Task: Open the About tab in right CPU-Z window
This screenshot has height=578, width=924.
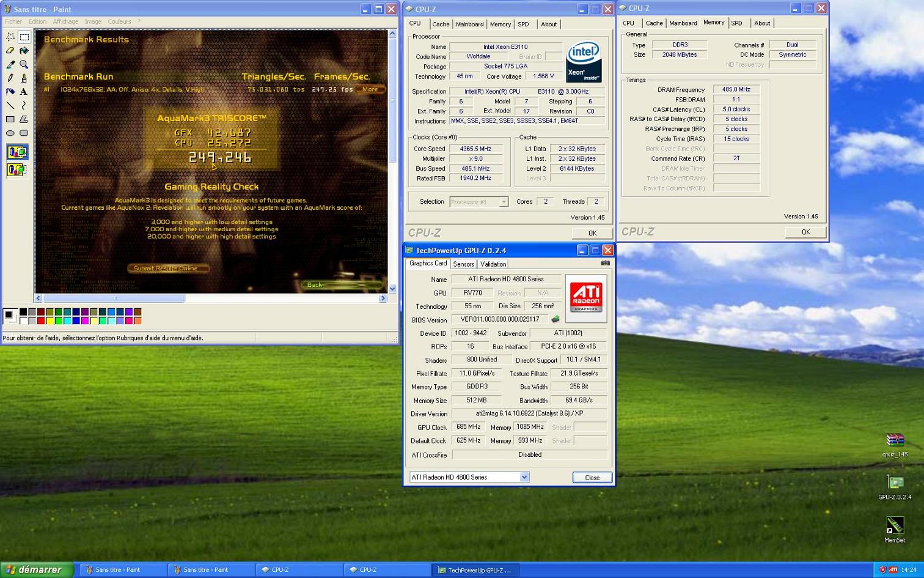Action: (x=762, y=23)
